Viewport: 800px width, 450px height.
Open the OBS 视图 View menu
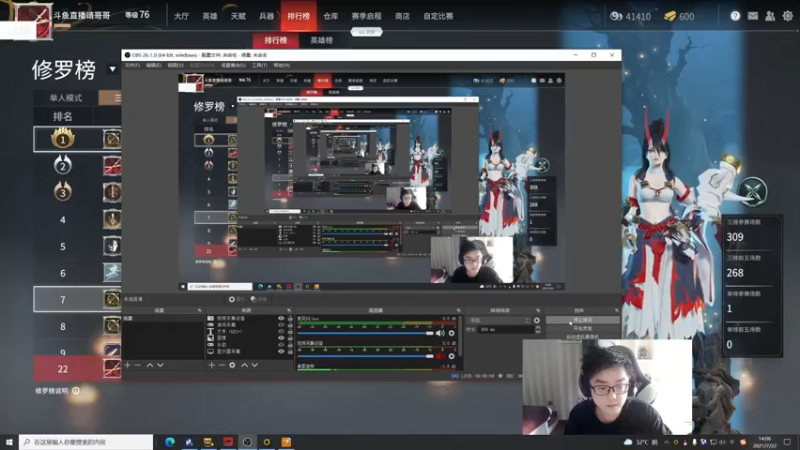click(175, 65)
